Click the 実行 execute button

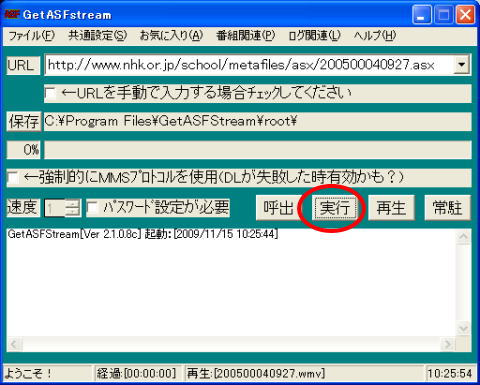(x=335, y=208)
